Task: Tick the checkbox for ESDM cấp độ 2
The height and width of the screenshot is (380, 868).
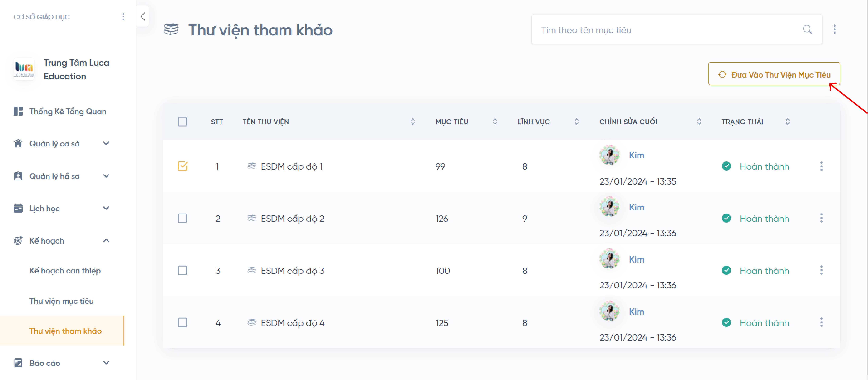Action: (183, 218)
